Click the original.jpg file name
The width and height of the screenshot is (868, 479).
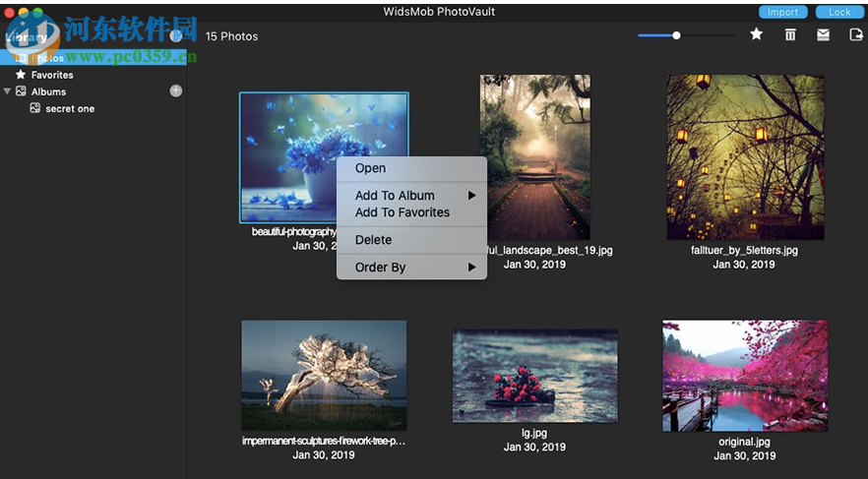745,442
